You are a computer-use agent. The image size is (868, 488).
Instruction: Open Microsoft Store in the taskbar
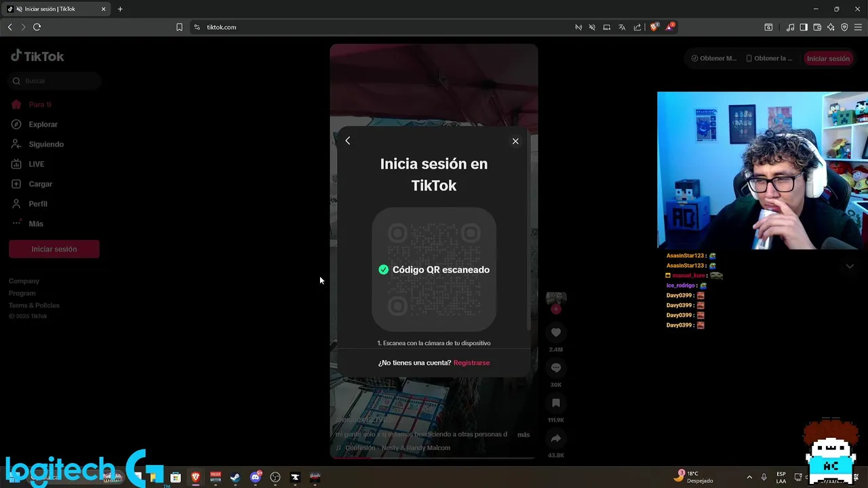176,477
